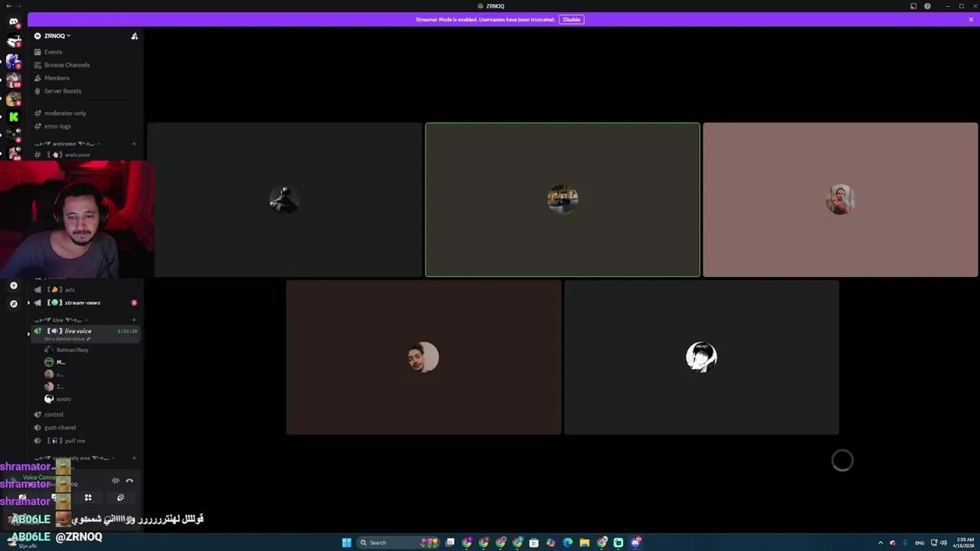Screen dimensions: 980x551
Task: Open Microsoft Store from taskbar
Action: pyautogui.click(x=534, y=543)
